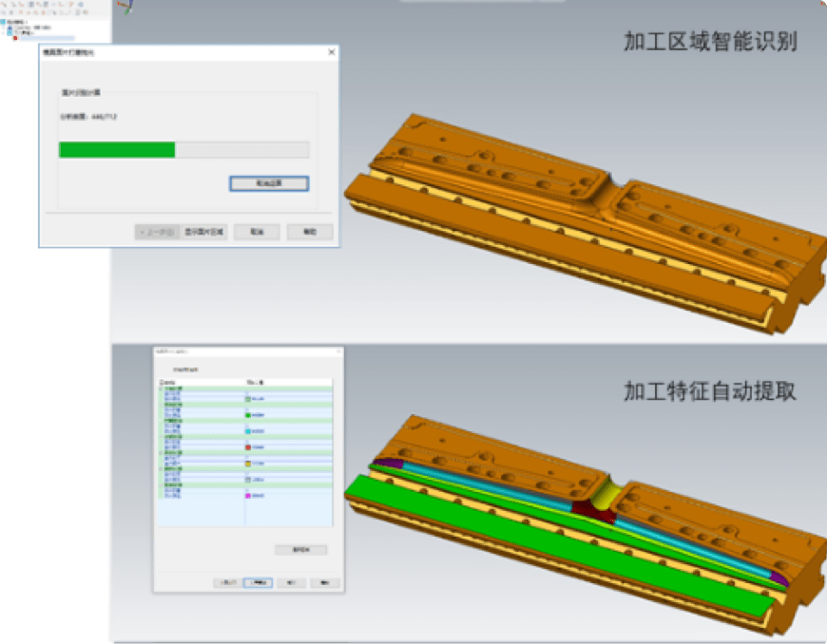Pick the red color swatch in feature list
827x644 pixels.
[248, 447]
